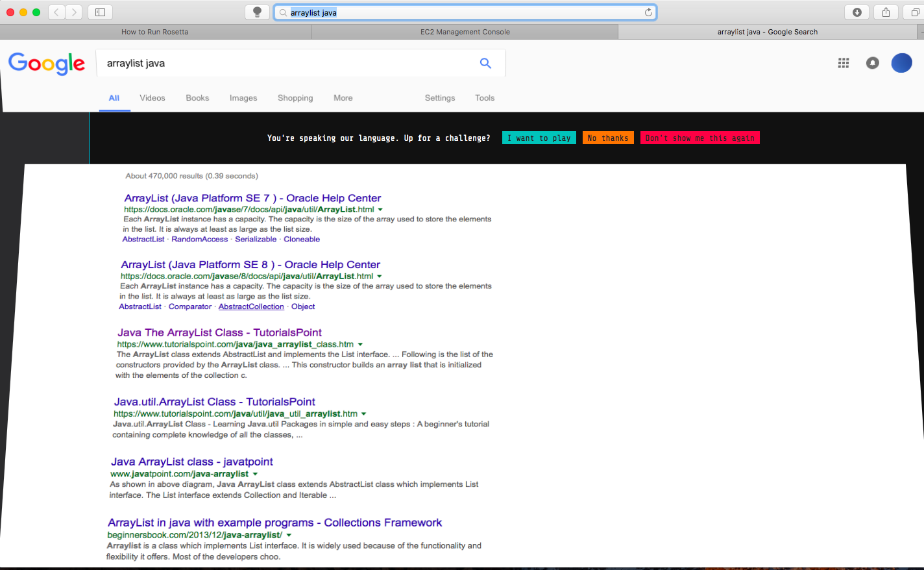Select the All search tab
The width and height of the screenshot is (924, 570).
(x=114, y=98)
